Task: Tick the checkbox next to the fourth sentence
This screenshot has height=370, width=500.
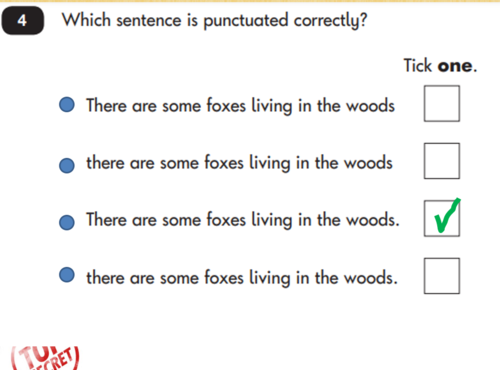Action: coord(442,276)
